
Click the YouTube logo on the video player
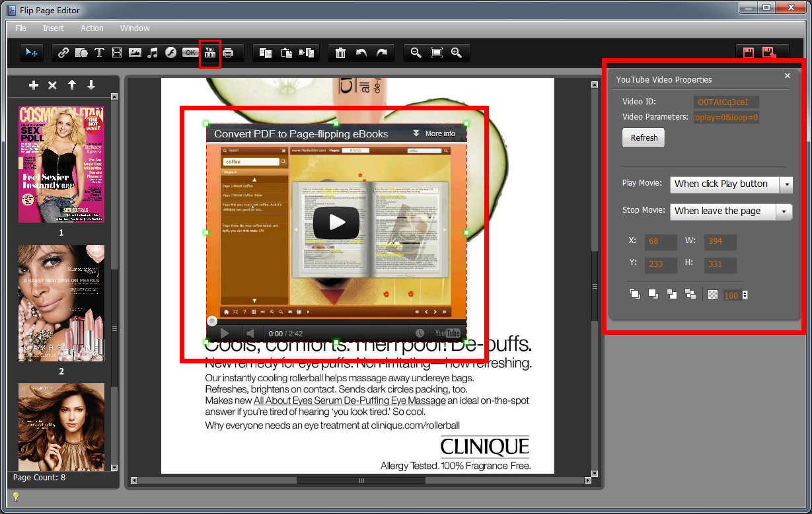[x=447, y=333]
